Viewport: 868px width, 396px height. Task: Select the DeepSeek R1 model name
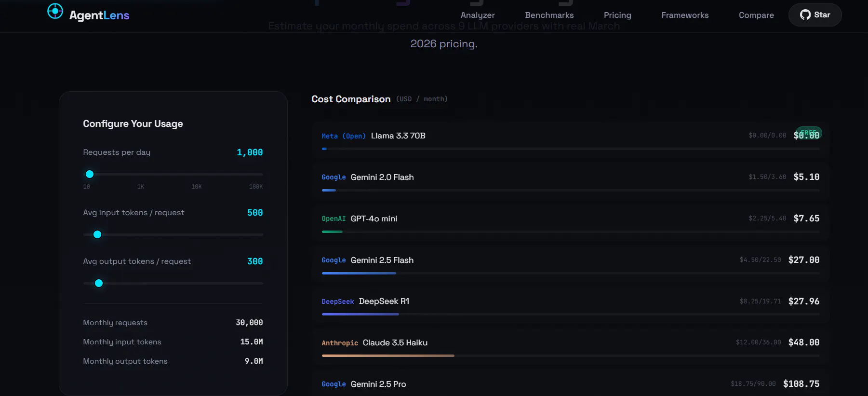tap(384, 301)
